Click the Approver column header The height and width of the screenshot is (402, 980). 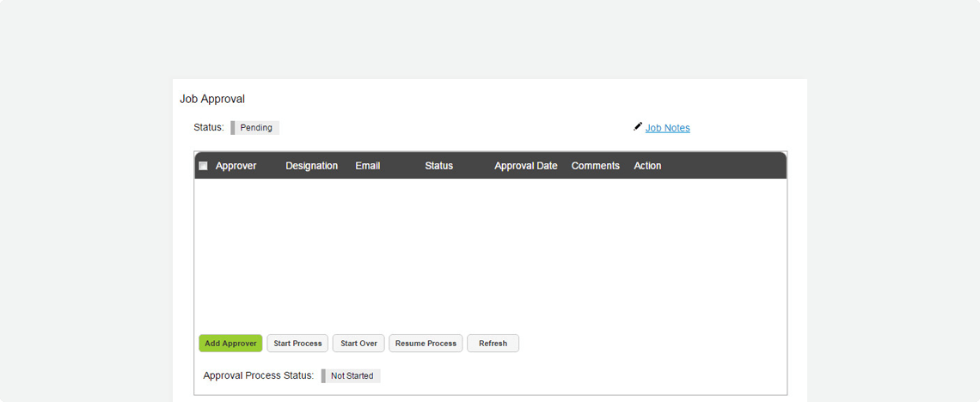[x=236, y=166]
